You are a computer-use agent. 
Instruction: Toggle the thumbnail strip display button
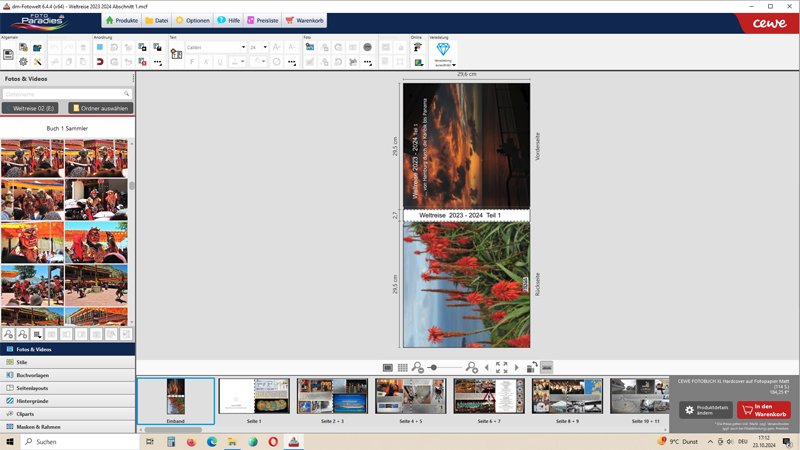pyautogui.click(x=547, y=368)
